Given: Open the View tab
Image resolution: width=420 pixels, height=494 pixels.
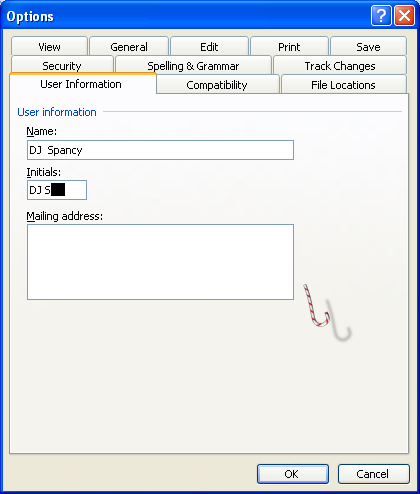Looking at the screenshot, I should tap(49, 46).
